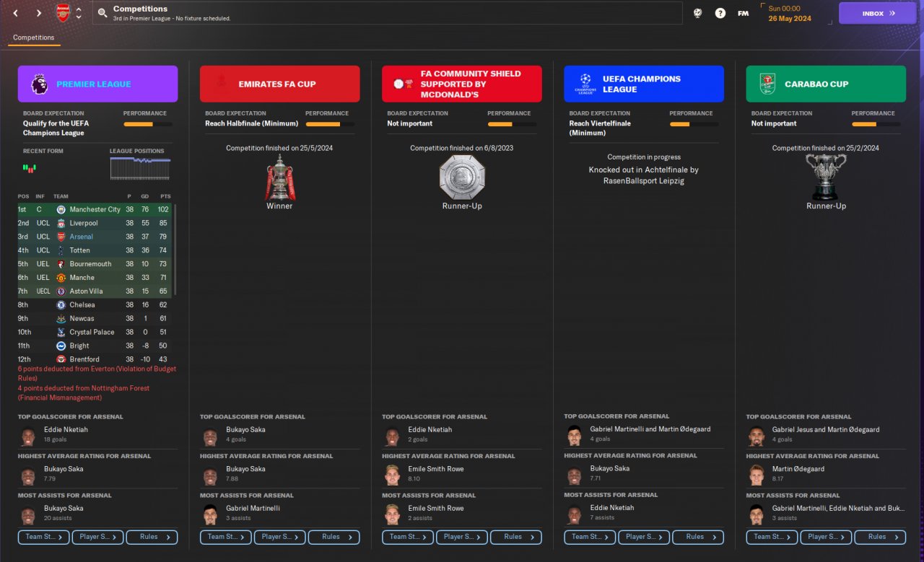This screenshot has width=924, height=562.
Task: Open the help question mark icon
Action: pos(720,13)
